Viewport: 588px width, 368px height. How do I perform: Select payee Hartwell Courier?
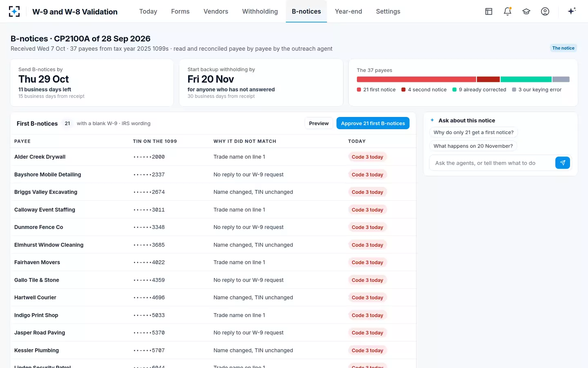[36, 298]
